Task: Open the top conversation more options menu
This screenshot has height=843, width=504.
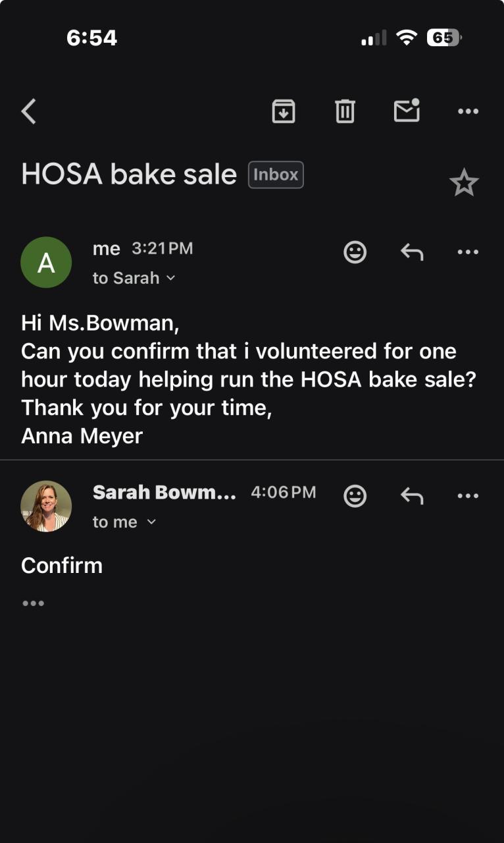Action: 468,111
